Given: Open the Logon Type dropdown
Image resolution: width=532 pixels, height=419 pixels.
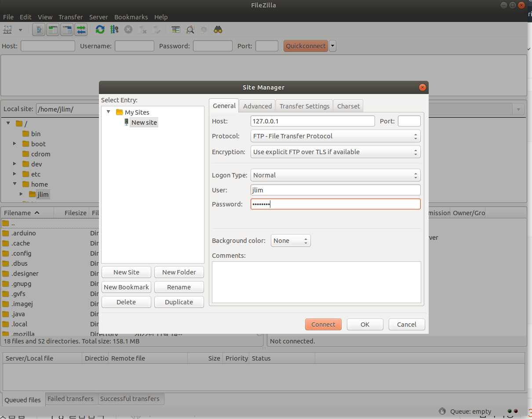Looking at the screenshot, I should coord(335,175).
